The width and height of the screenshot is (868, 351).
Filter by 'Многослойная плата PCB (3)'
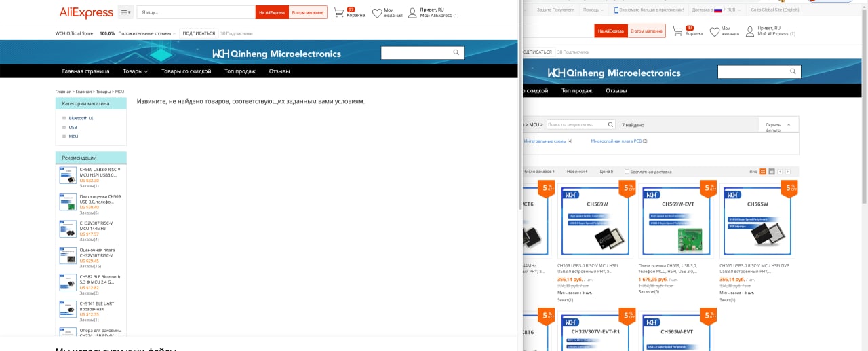click(x=619, y=141)
